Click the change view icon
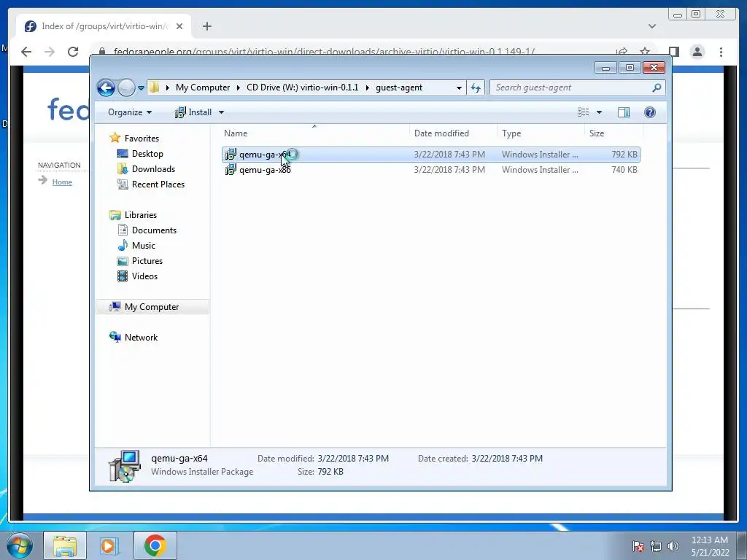This screenshot has width=747, height=560. (x=584, y=112)
